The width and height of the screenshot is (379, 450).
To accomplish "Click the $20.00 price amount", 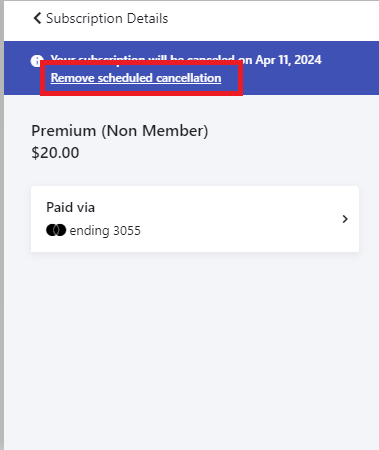I will tap(55, 153).
